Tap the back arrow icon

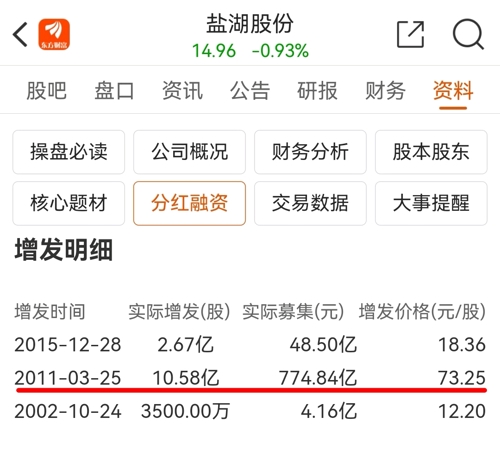[x=20, y=34]
